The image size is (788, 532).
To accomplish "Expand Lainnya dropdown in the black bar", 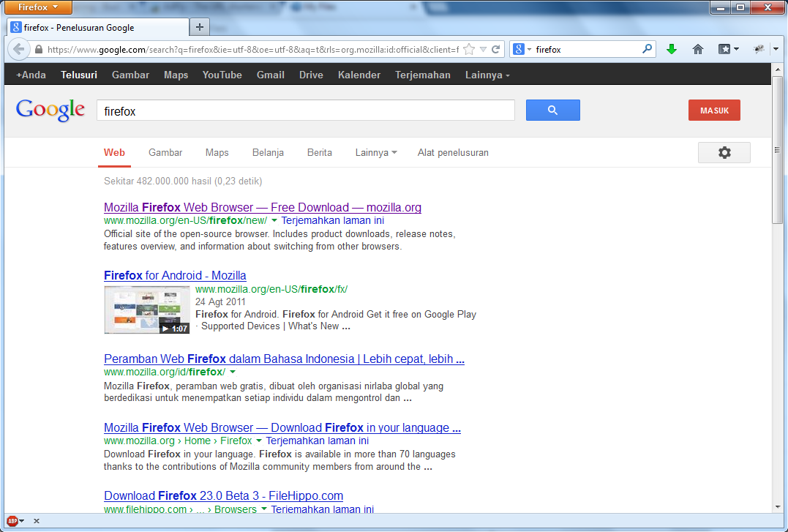I will point(487,75).
